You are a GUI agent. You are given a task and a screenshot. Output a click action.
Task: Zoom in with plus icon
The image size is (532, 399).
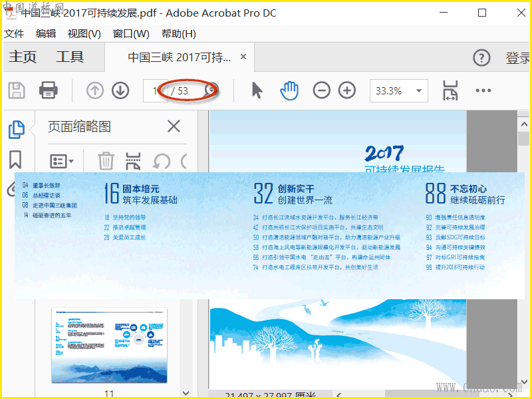[346, 90]
